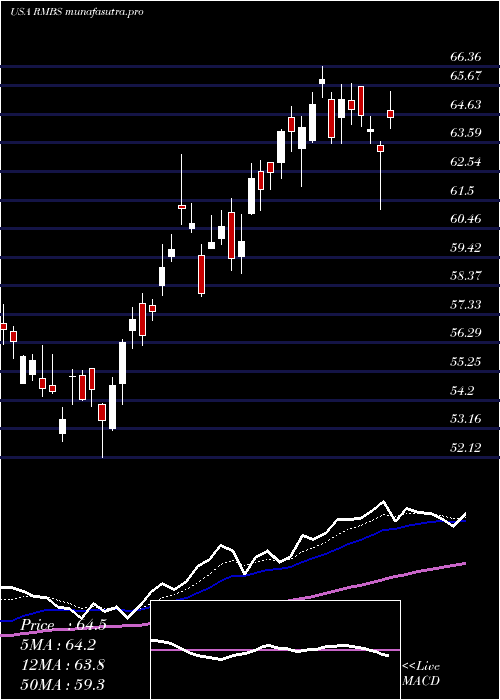Click the 57.33 price level label
This screenshot has height=700, width=500.
(466, 305)
